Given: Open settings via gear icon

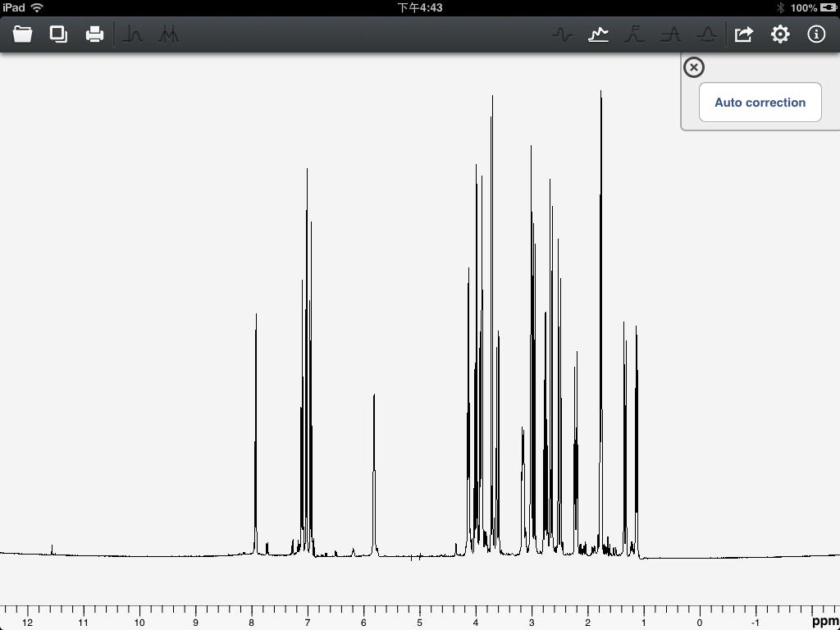Looking at the screenshot, I should point(780,34).
